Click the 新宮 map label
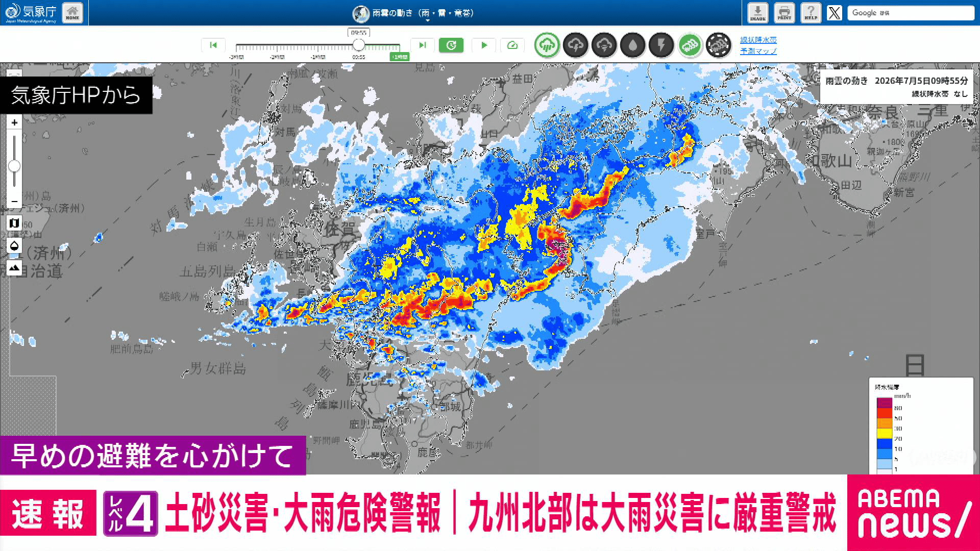980x551 pixels. click(x=903, y=192)
